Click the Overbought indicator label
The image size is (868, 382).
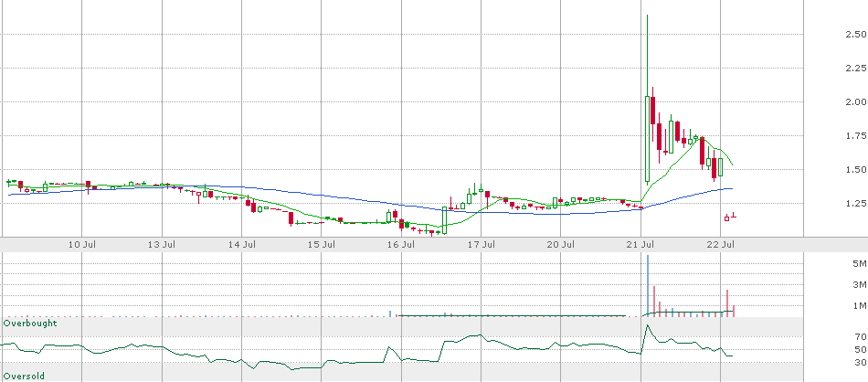point(30,323)
